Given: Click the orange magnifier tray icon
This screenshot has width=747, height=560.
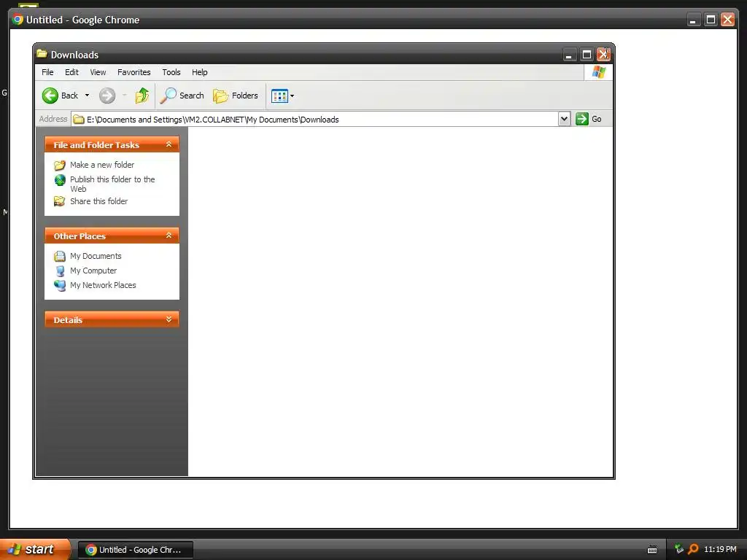Looking at the screenshot, I should [693, 549].
